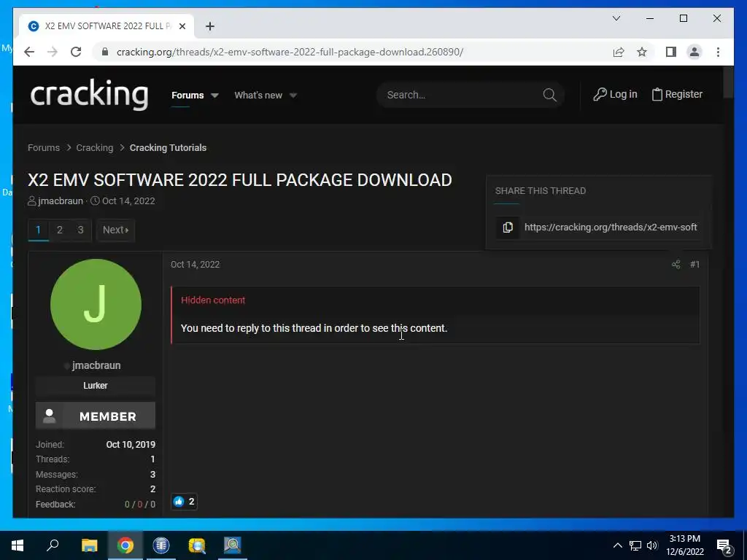Screen dimensions: 747x560
Task: Click jmacbraun username below avatar
Action: click(96, 365)
